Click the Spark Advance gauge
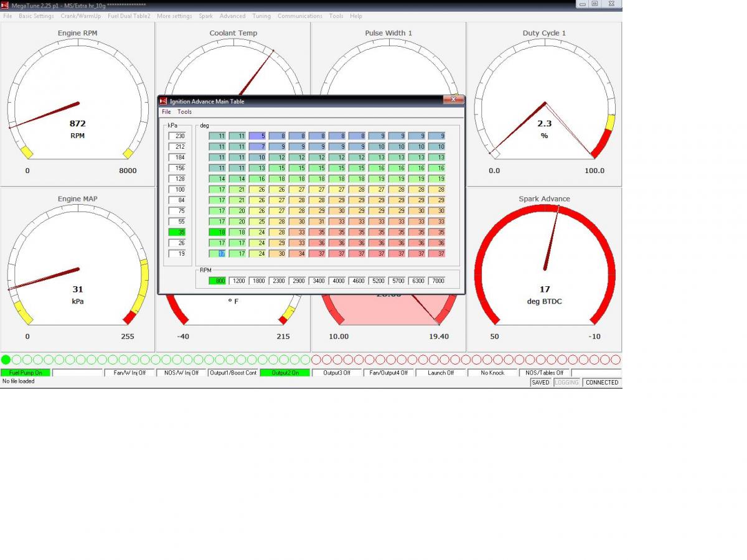Viewport: 747px width, 560px height. [x=544, y=269]
